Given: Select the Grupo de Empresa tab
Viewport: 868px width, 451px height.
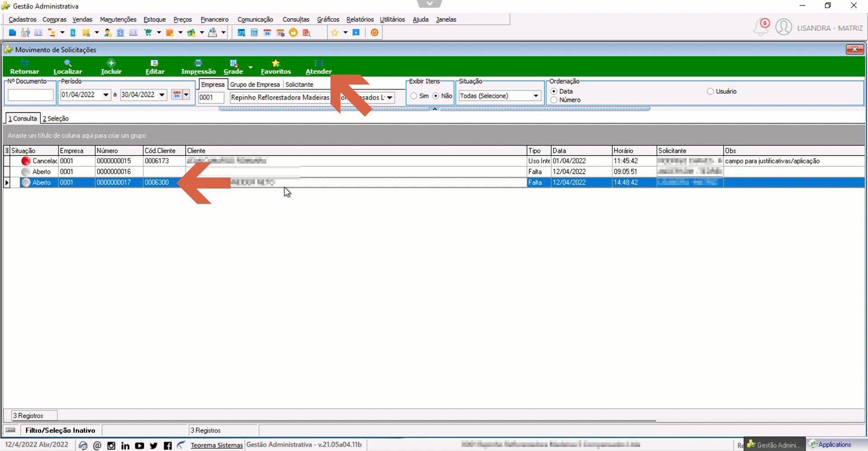Looking at the screenshot, I should pyautogui.click(x=255, y=85).
